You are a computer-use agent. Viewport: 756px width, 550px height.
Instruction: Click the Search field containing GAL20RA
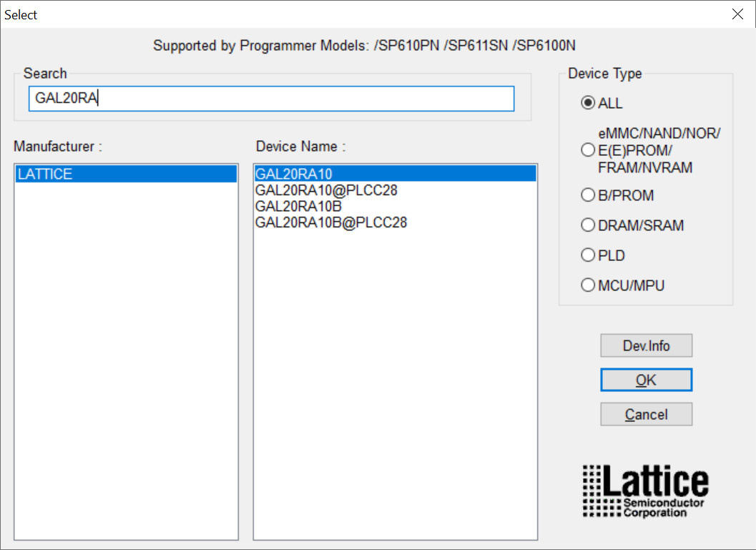coord(272,98)
